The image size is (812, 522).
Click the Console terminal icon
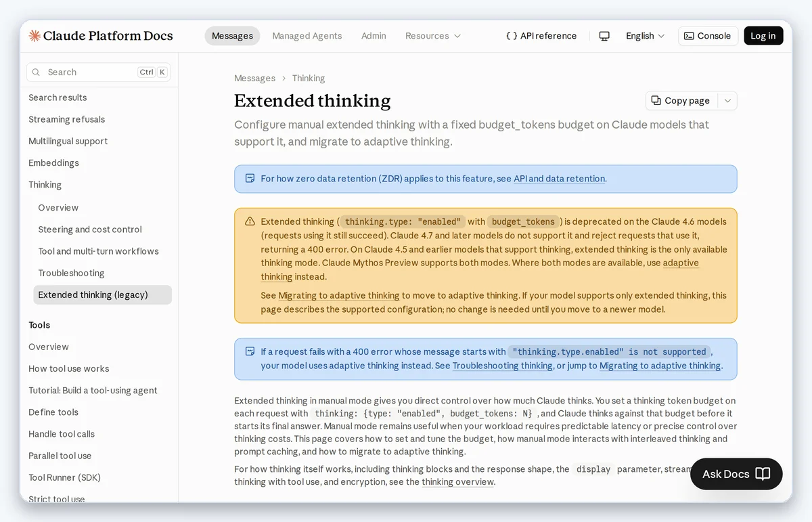tap(689, 36)
